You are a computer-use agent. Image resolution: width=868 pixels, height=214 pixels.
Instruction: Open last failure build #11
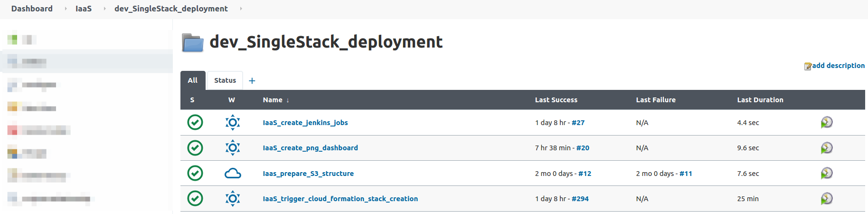[685, 174]
